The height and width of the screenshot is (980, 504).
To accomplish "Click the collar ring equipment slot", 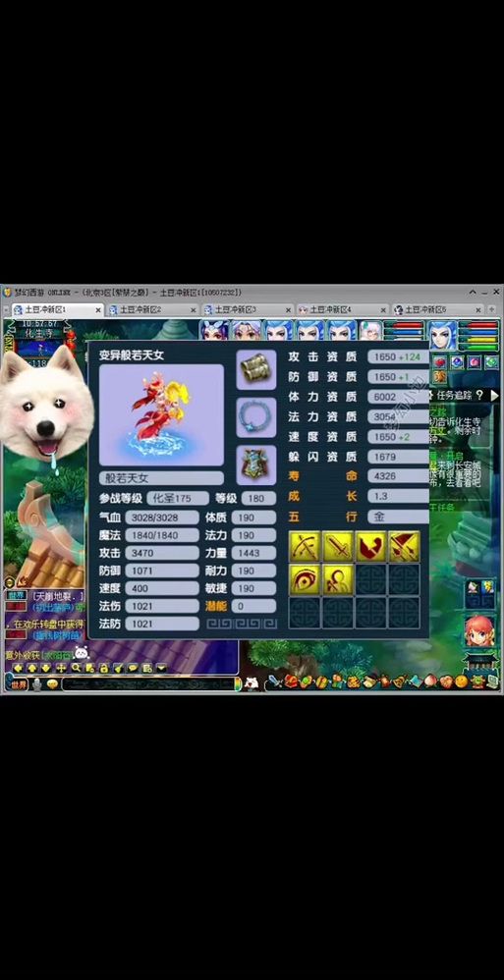I will point(256,417).
